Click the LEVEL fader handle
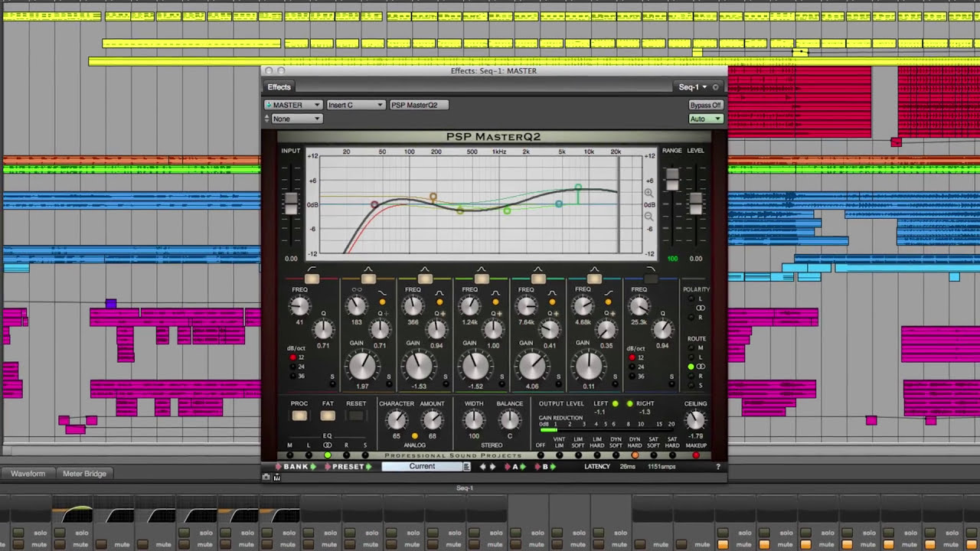This screenshot has width=980, height=551. pyautogui.click(x=695, y=204)
